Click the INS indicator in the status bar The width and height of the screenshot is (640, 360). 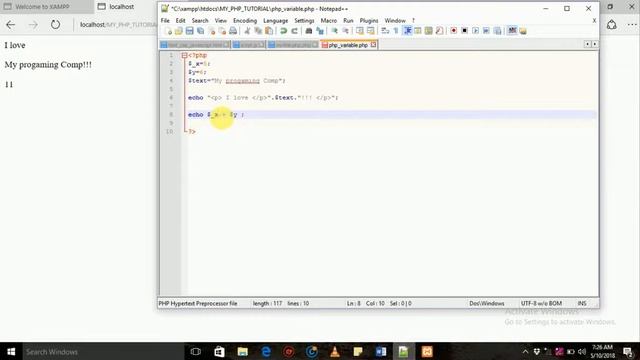pos(582,303)
